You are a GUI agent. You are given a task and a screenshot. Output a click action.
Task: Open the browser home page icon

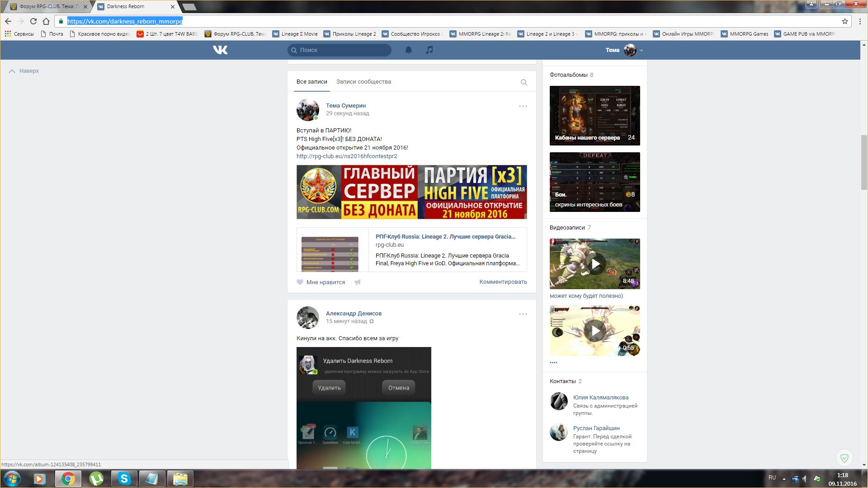pyautogui.click(x=46, y=21)
